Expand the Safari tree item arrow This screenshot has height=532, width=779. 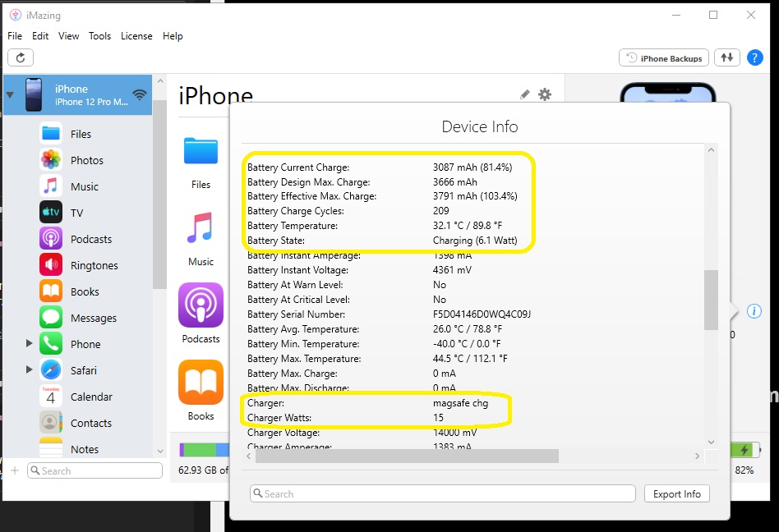(x=30, y=369)
